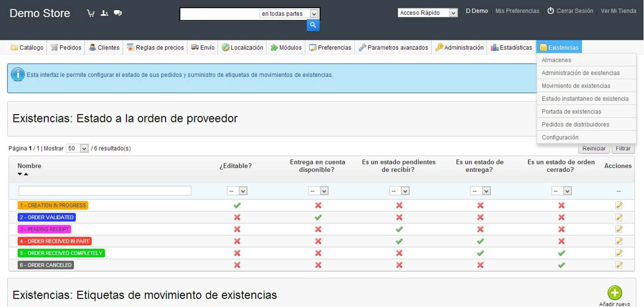The height and width of the screenshot is (307, 644).
Task: Toggle Editable cross for ORDER CANCELED row
Action: [237, 265]
